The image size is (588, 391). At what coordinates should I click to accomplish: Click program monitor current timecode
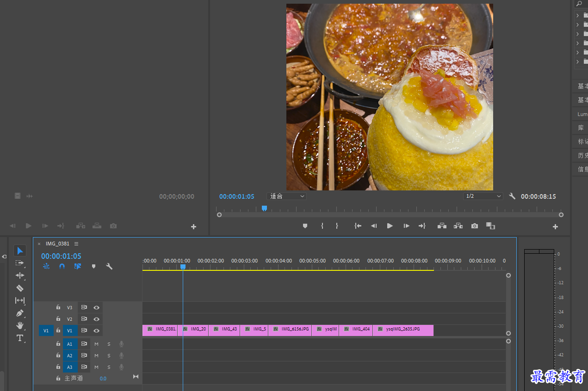pos(237,196)
